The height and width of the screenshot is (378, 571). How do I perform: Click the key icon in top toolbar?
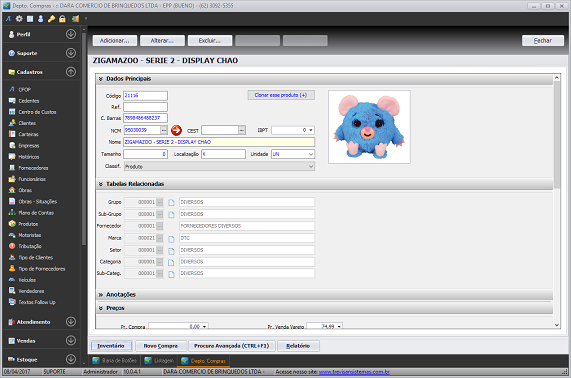[x=51, y=19]
